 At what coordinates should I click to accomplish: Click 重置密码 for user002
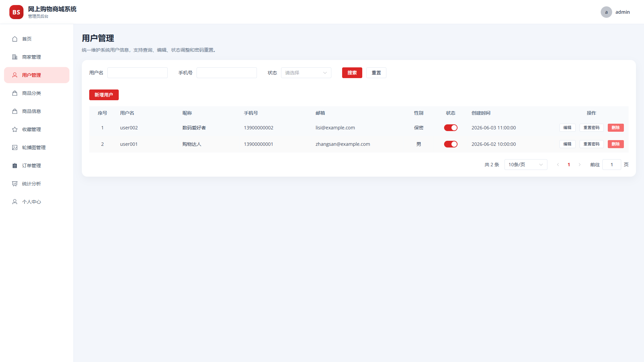[591, 128]
